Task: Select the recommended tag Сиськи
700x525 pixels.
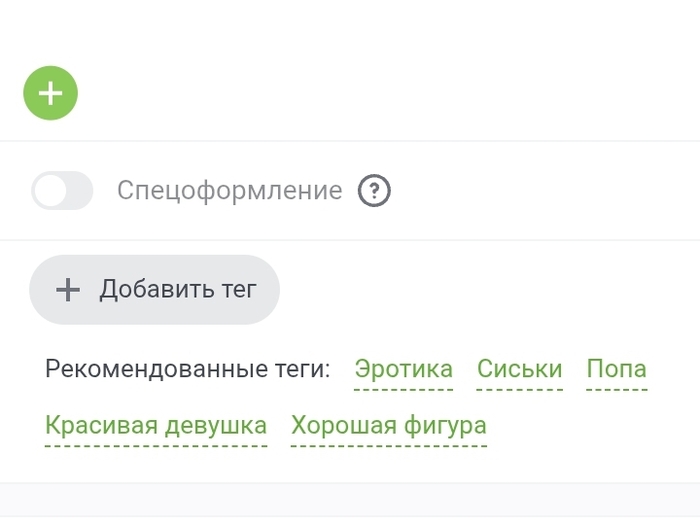Action: [x=519, y=369]
